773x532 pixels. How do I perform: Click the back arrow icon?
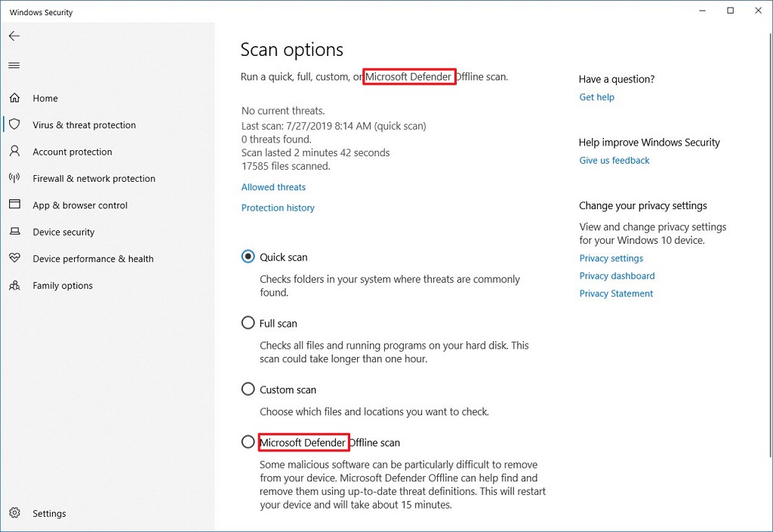(14, 35)
